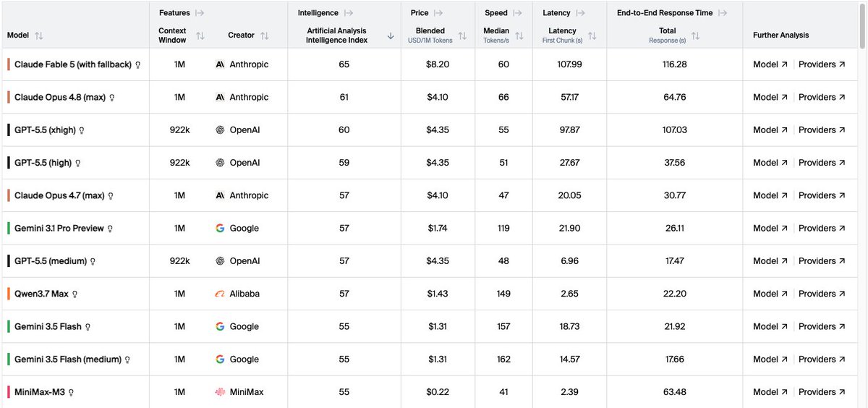Expand the Price column group arrow
This screenshot has height=408, width=868.
coord(439,13)
